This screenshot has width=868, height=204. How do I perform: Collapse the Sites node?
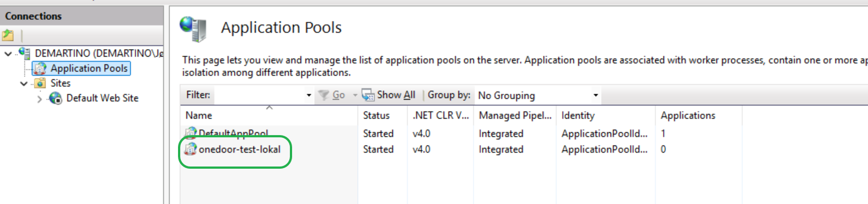(x=24, y=84)
